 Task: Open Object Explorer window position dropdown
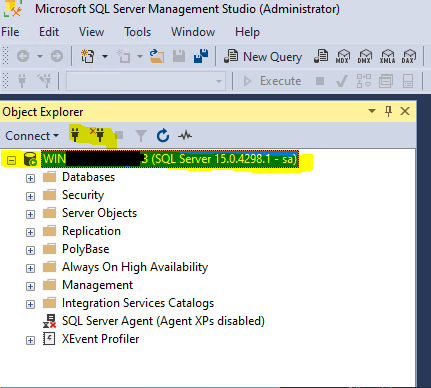[x=372, y=111]
